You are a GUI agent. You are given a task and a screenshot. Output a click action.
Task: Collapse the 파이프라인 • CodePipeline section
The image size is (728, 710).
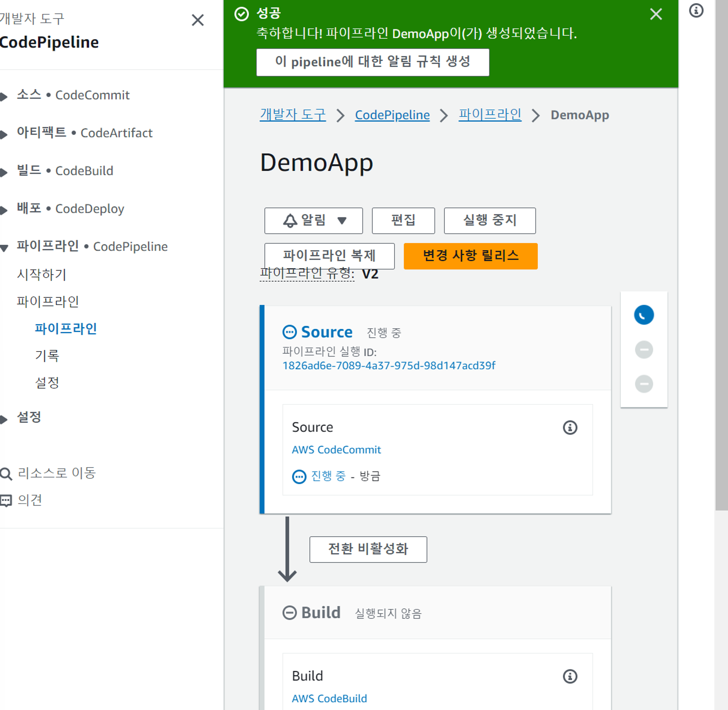click(x=5, y=248)
